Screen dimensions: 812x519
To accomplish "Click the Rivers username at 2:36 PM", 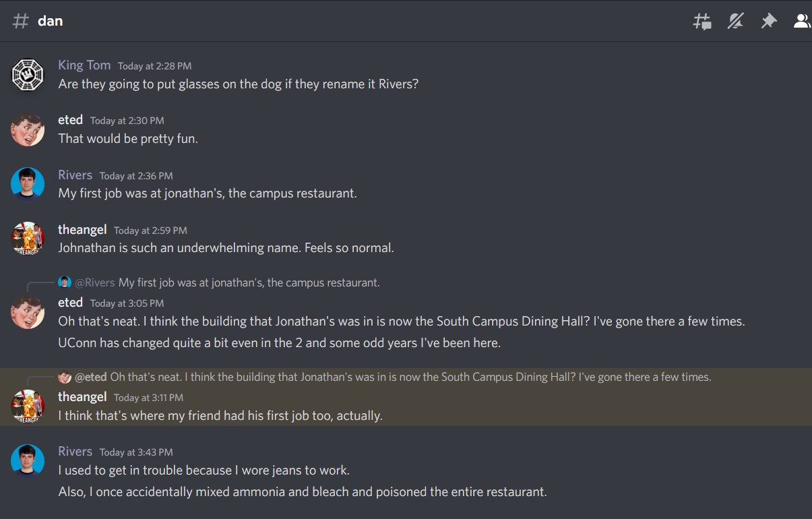I will coord(75,175).
